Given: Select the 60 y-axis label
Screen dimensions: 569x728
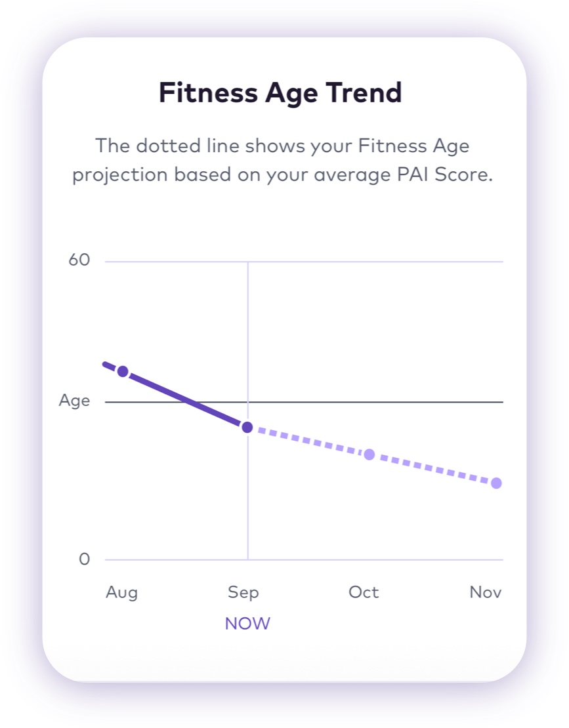Looking at the screenshot, I should pos(79,260).
